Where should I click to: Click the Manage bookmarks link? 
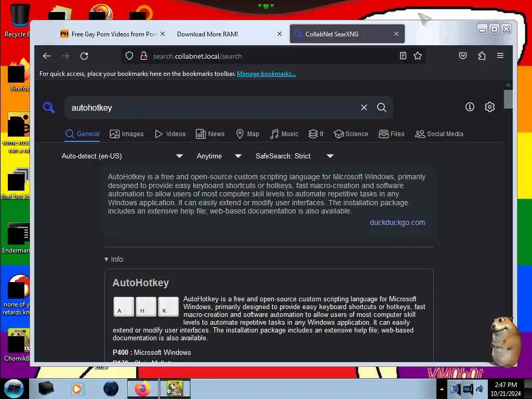267,74
